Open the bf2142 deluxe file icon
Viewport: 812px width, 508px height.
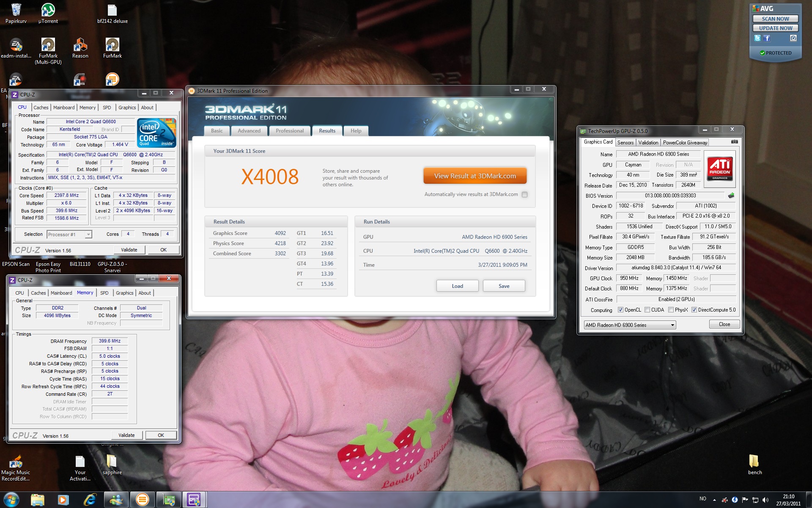tap(112, 13)
